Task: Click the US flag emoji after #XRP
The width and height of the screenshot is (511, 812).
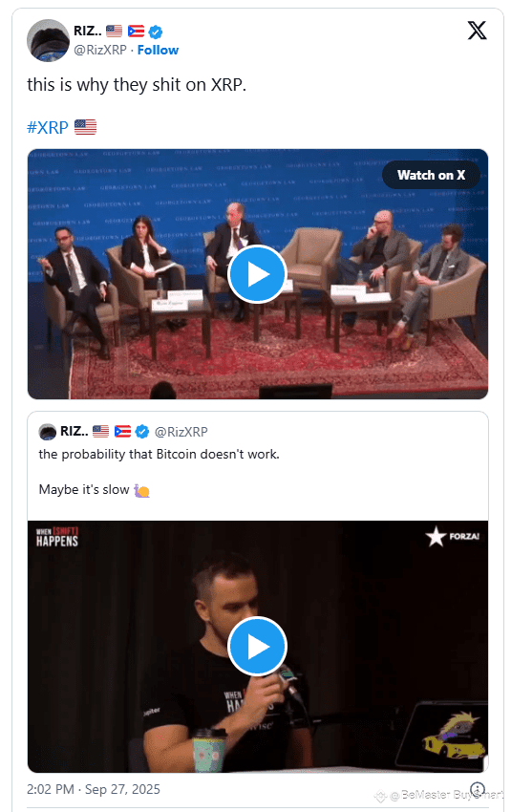Action: (x=85, y=127)
